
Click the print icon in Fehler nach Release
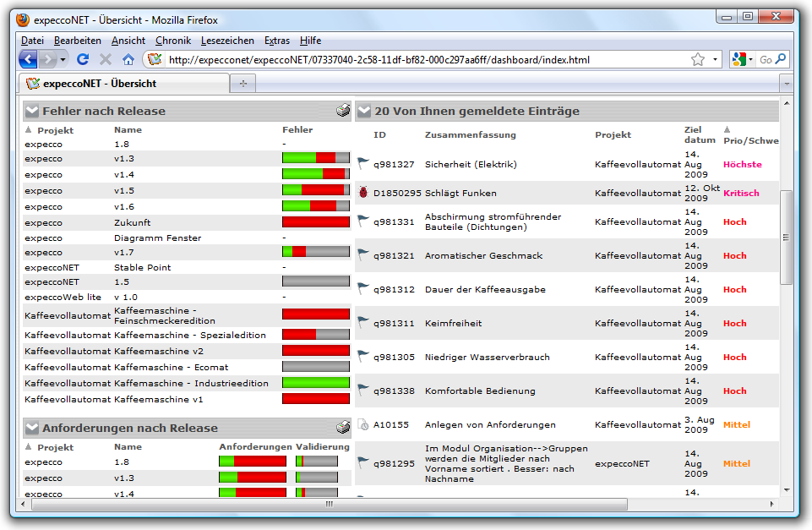point(342,111)
